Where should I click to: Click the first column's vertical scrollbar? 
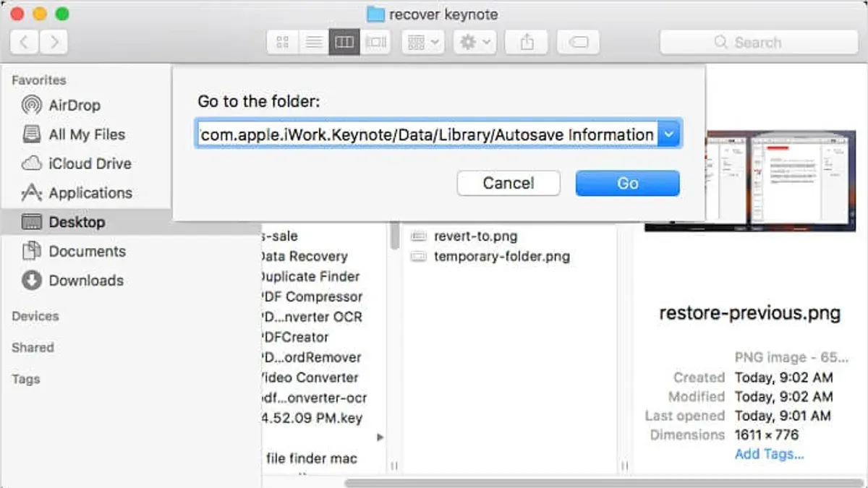(x=394, y=236)
